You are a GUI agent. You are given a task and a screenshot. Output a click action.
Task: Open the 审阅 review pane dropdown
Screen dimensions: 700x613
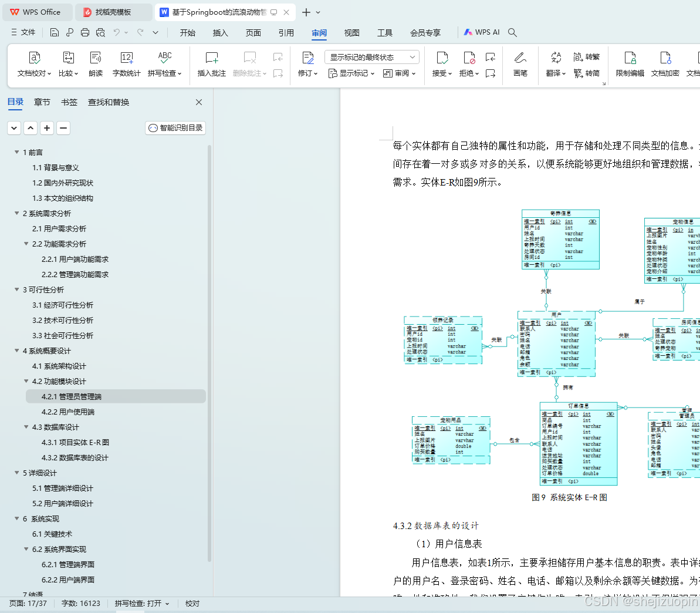click(399, 73)
